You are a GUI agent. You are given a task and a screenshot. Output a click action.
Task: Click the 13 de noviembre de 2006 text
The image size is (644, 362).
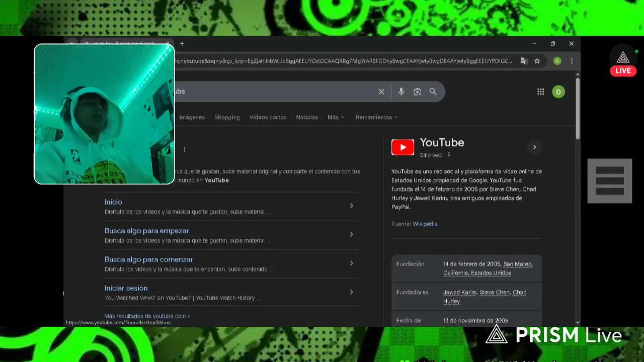point(475,320)
